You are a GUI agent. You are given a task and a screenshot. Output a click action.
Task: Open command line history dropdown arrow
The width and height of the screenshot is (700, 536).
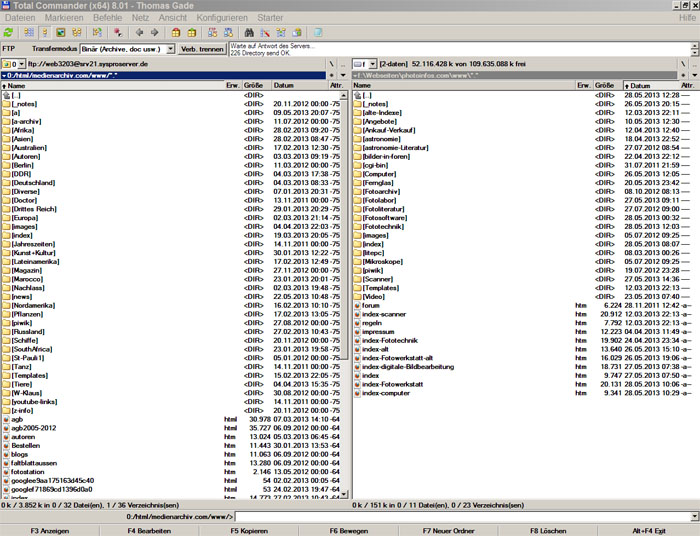695,516
